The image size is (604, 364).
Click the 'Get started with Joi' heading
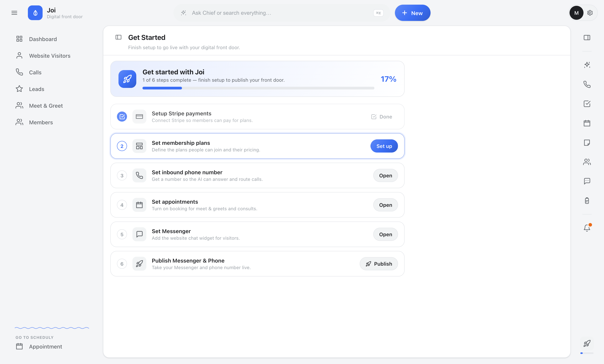173,72
